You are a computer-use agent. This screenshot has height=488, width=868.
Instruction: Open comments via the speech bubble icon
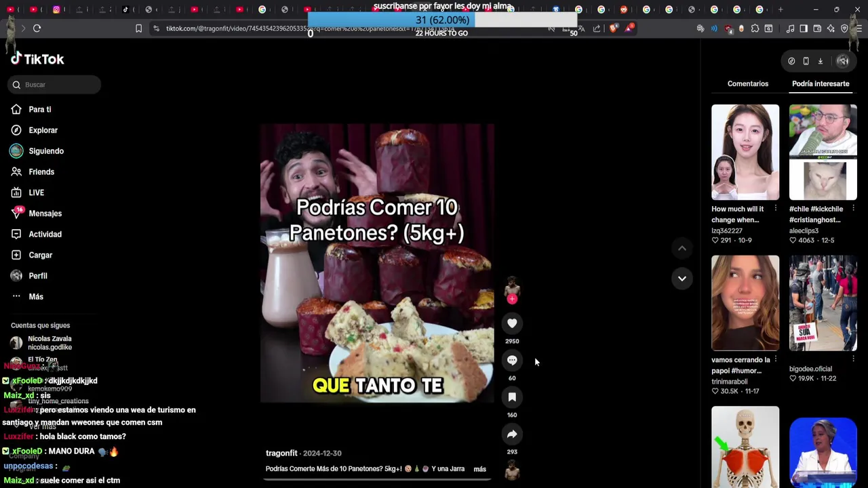[x=512, y=360]
